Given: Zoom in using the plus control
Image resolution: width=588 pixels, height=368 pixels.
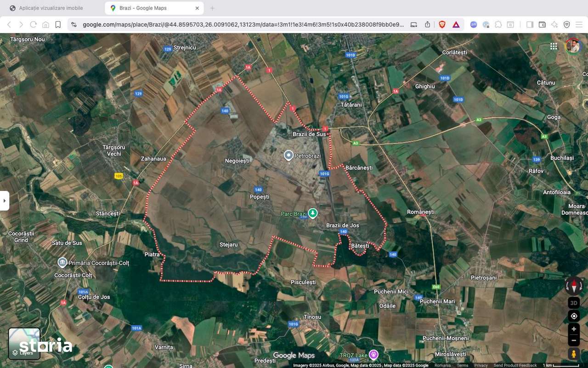Looking at the screenshot, I should coord(573,328).
